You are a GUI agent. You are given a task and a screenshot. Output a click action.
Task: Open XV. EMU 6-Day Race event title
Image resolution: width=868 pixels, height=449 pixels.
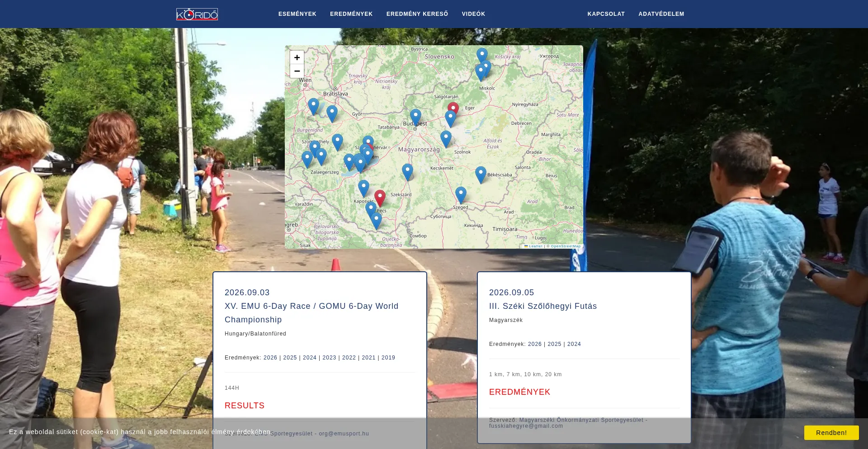coord(311,313)
